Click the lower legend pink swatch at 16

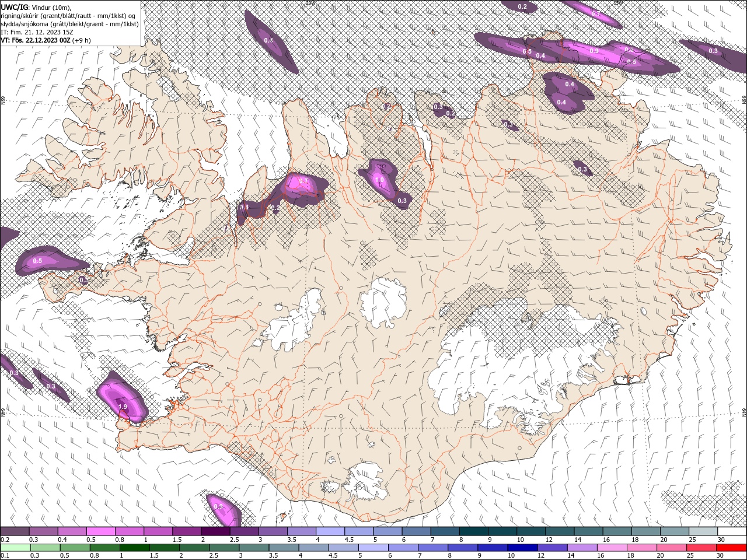tap(612, 548)
